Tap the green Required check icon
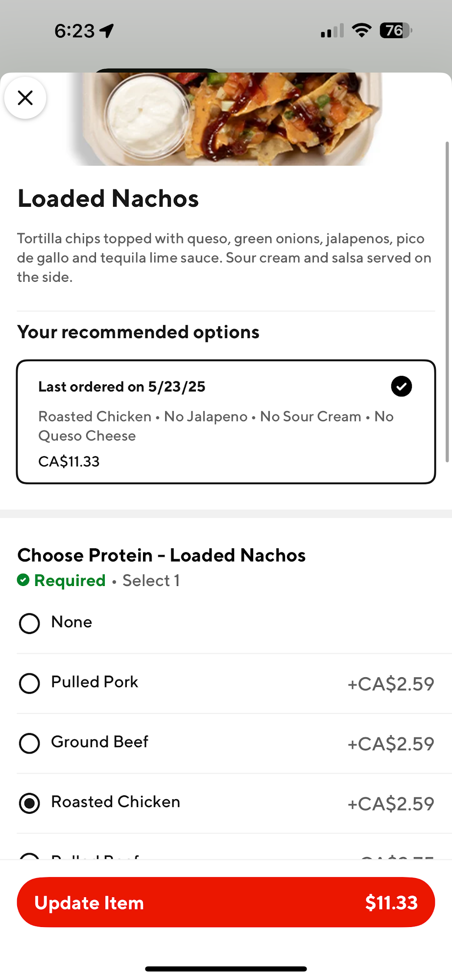452x980 pixels. point(23,580)
